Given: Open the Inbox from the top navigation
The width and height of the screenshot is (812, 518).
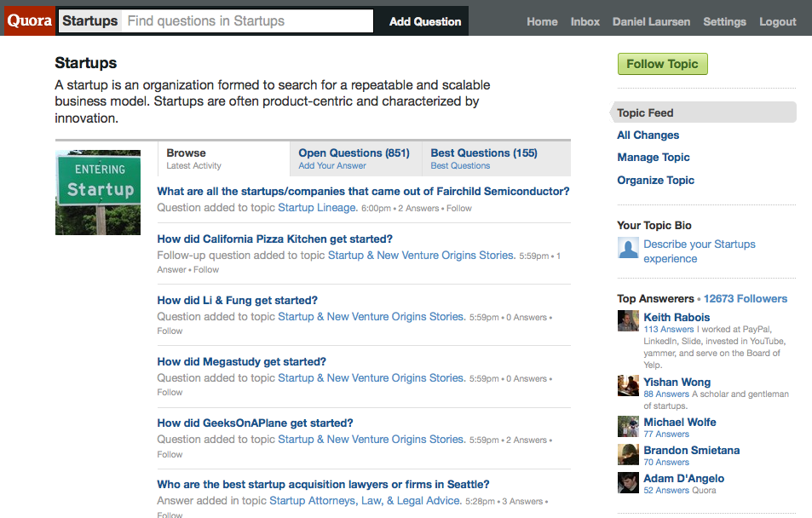Looking at the screenshot, I should (585, 21).
